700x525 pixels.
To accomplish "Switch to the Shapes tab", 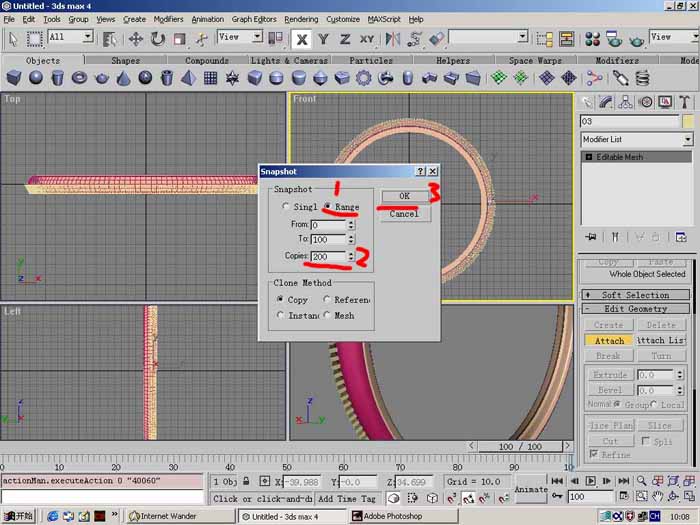I will [125, 60].
